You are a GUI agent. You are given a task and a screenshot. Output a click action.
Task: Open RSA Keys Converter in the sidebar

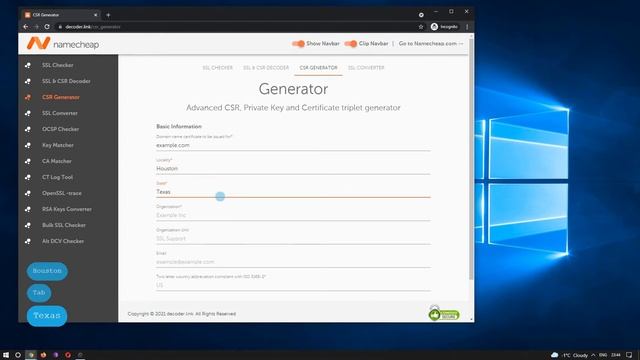(67, 209)
